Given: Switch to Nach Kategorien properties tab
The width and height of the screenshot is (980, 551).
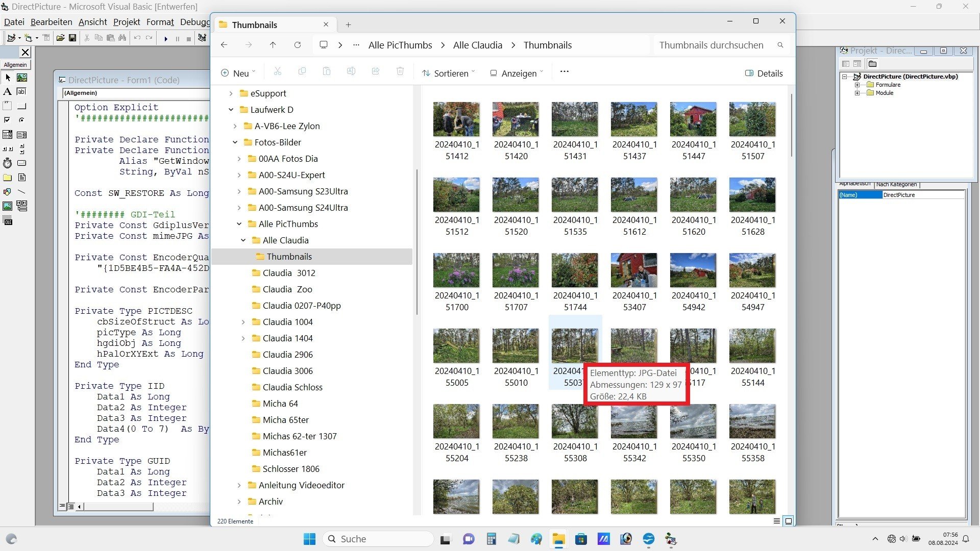Looking at the screenshot, I should coord(896,184).
